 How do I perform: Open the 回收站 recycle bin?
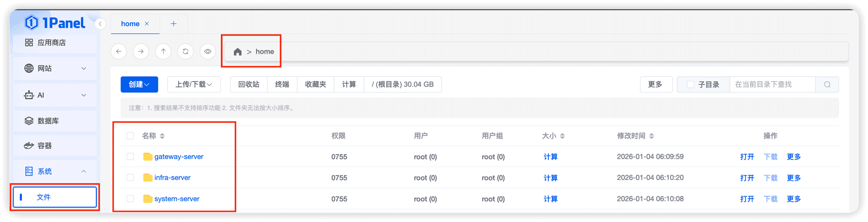click(249, 84)
